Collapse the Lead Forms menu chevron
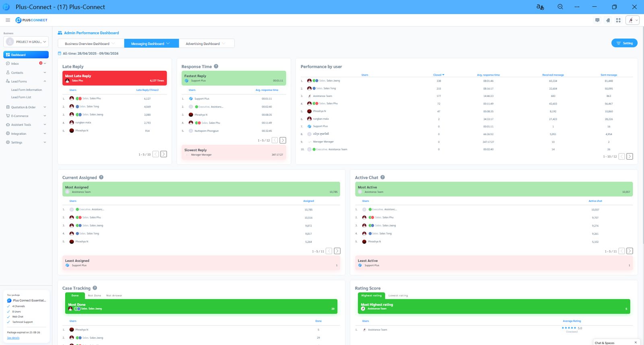The height and width of the screenshot is (345, 644). (x=45, y=81)
